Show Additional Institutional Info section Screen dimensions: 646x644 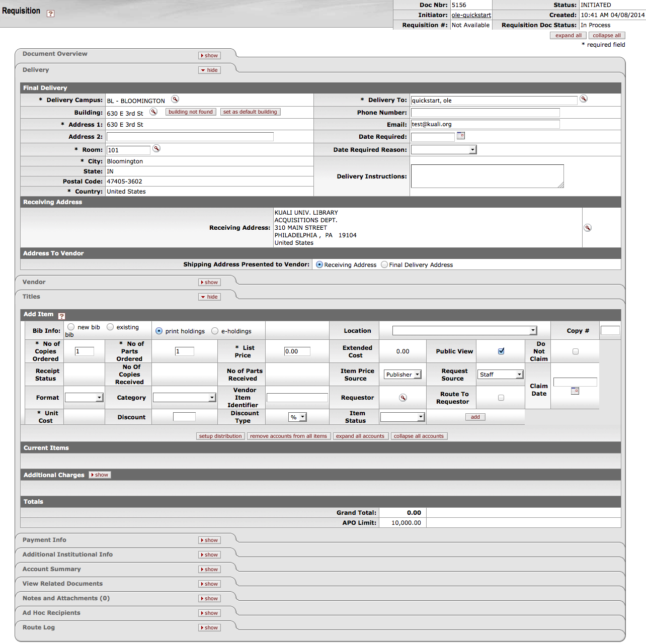209,555
